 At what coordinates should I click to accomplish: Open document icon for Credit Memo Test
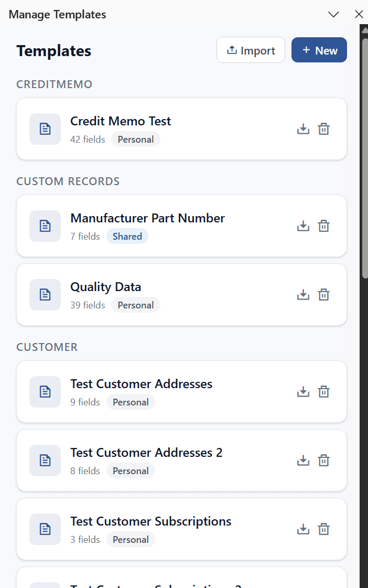coord(45,129)
